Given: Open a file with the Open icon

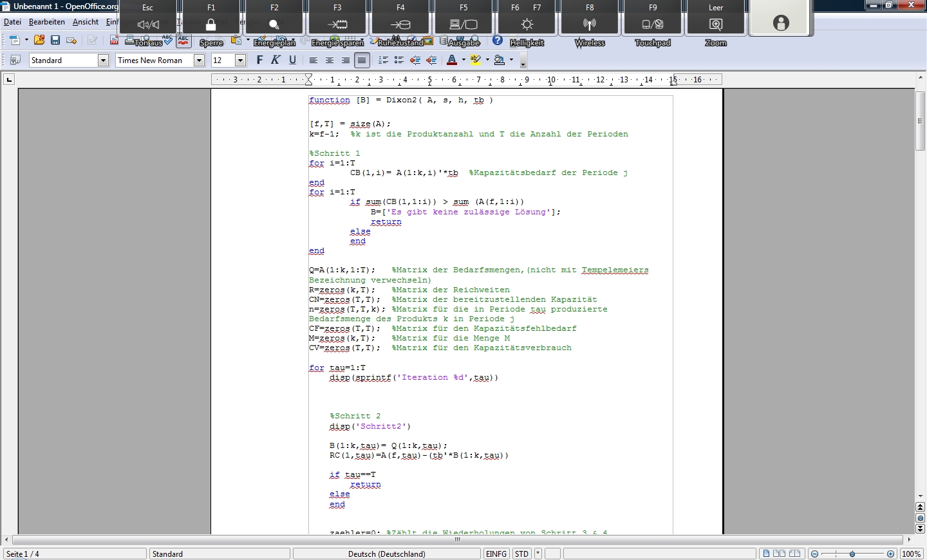Looking at the screenshot, I should [x=39, y=41].
